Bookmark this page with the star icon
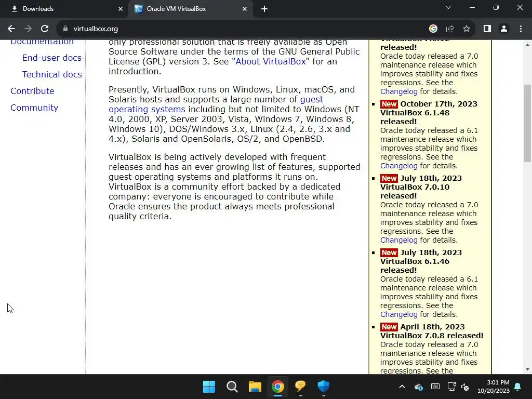The height and width of the screenshot is (399, 532). [x=467, y=29]
